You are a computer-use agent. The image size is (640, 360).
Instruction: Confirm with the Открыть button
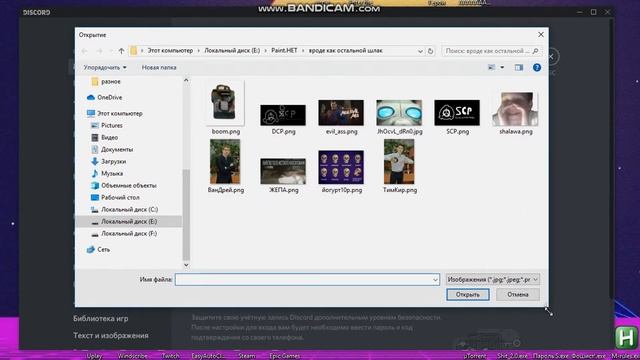pos(468,295)
